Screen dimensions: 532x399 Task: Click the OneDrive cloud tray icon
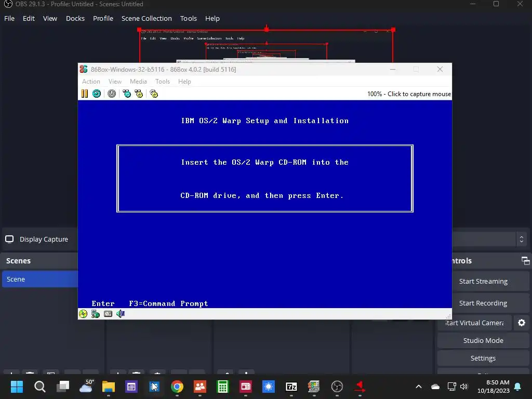tap(435, 387)
